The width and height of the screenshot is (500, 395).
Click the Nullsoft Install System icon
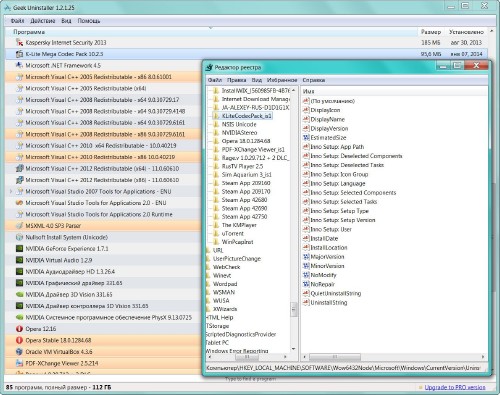tap(19, 237)
